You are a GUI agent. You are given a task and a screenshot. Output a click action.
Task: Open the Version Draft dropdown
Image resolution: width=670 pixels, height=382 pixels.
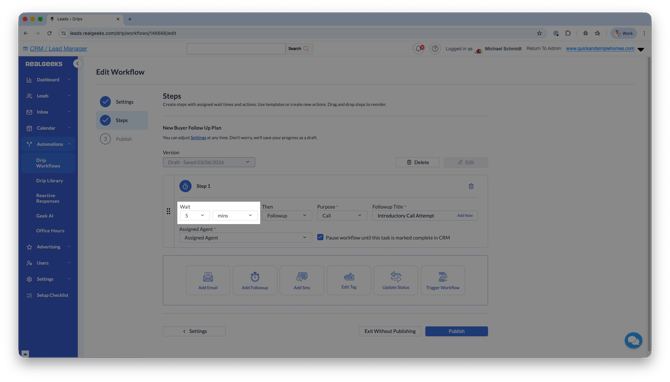point(209,162)
